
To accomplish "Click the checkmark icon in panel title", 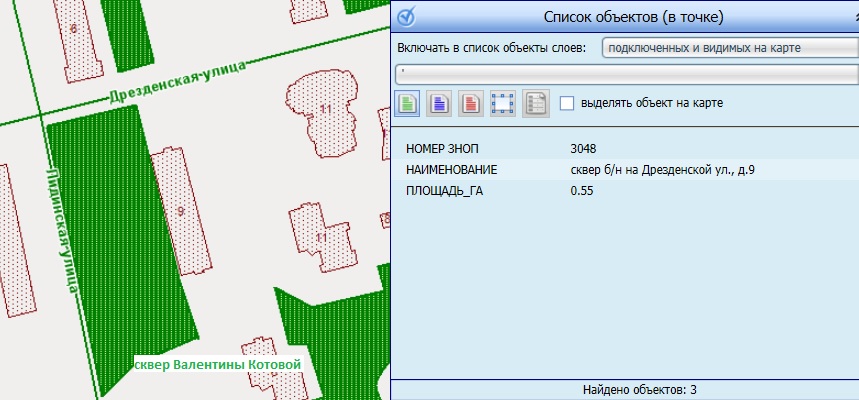I will coord(406,17).
